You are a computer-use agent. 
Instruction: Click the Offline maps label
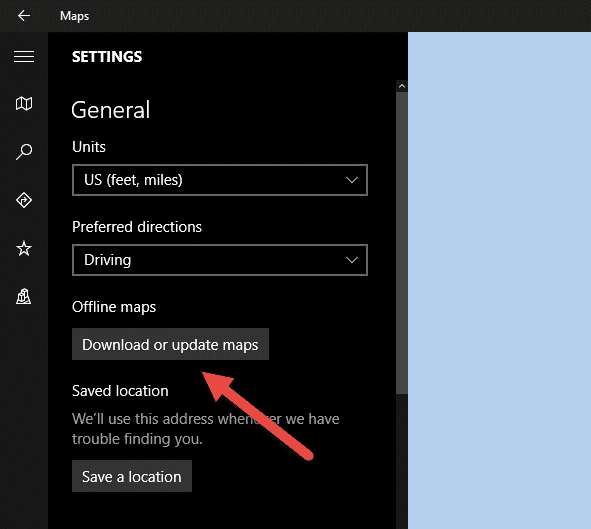(x=114, y=307)
